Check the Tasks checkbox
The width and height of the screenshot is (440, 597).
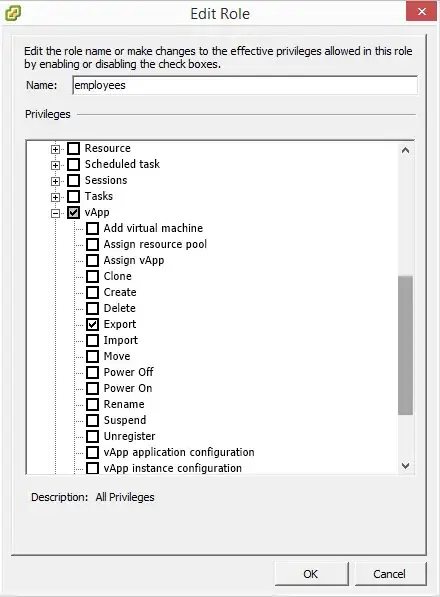[73, 196]
